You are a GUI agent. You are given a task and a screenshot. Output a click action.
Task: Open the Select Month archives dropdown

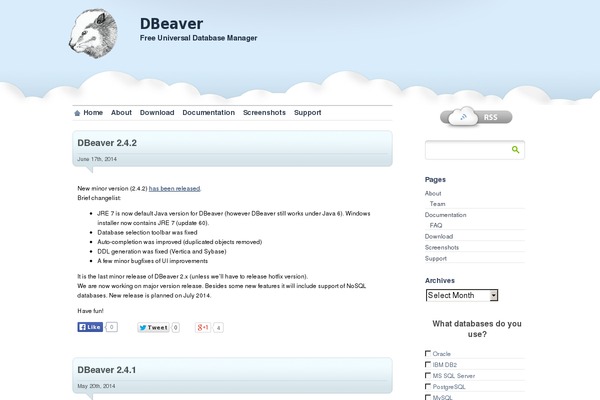click(462, 295)
